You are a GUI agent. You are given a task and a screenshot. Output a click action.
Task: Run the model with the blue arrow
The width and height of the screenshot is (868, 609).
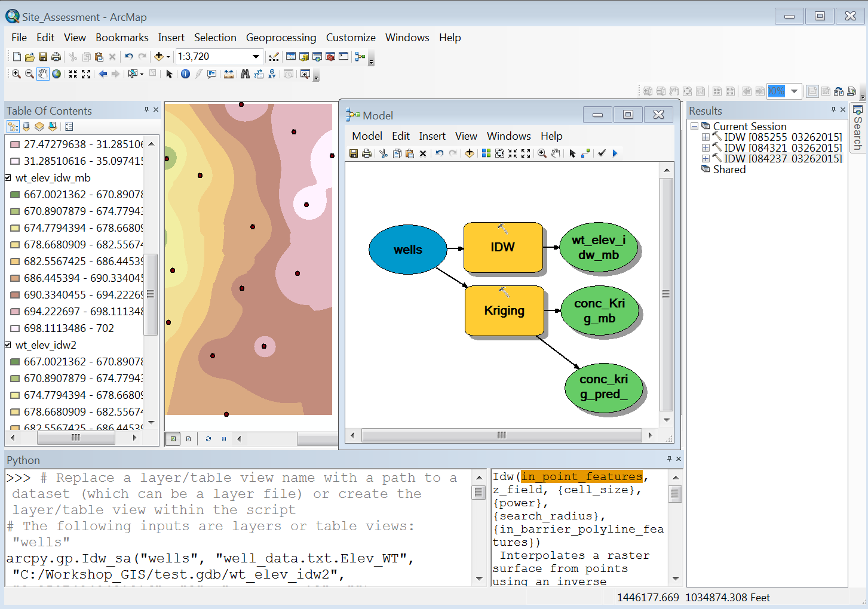point(615,153)
